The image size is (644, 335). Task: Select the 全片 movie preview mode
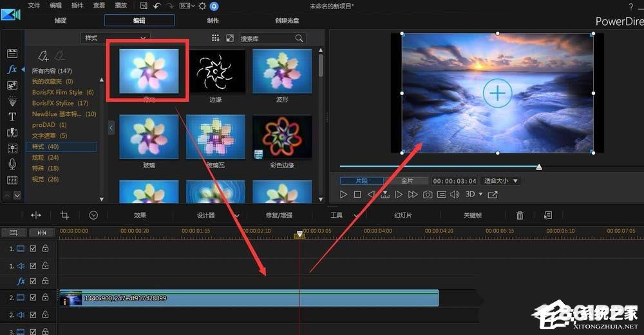(x=406, y=181)
